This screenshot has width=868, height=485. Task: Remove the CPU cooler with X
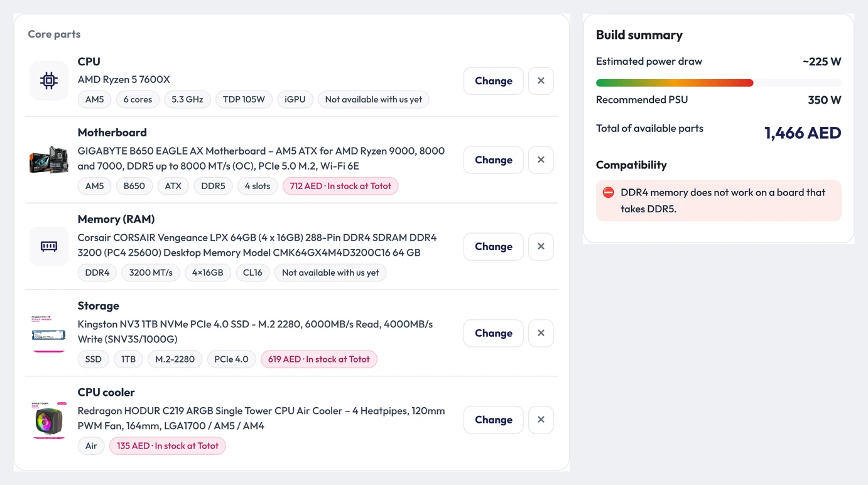[x=541, y=420]
